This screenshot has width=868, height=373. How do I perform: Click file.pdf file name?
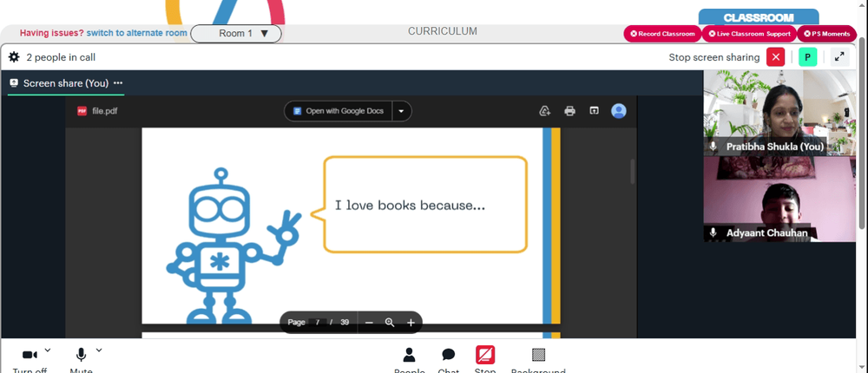pyautogui.click(x=105, y=111)
